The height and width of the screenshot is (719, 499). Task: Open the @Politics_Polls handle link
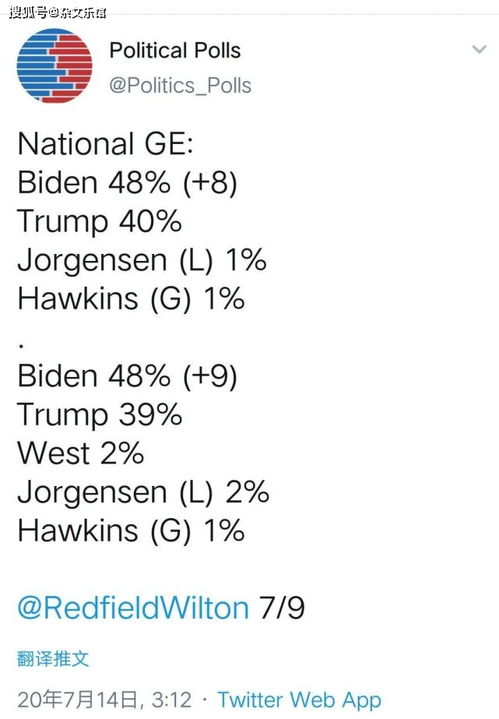click(180, 86)
